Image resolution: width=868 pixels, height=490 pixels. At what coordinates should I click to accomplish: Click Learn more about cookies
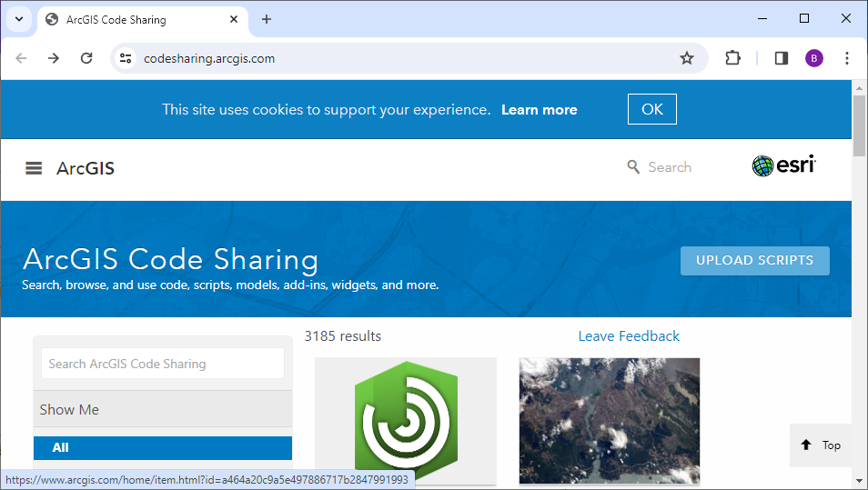pos(540,109)
